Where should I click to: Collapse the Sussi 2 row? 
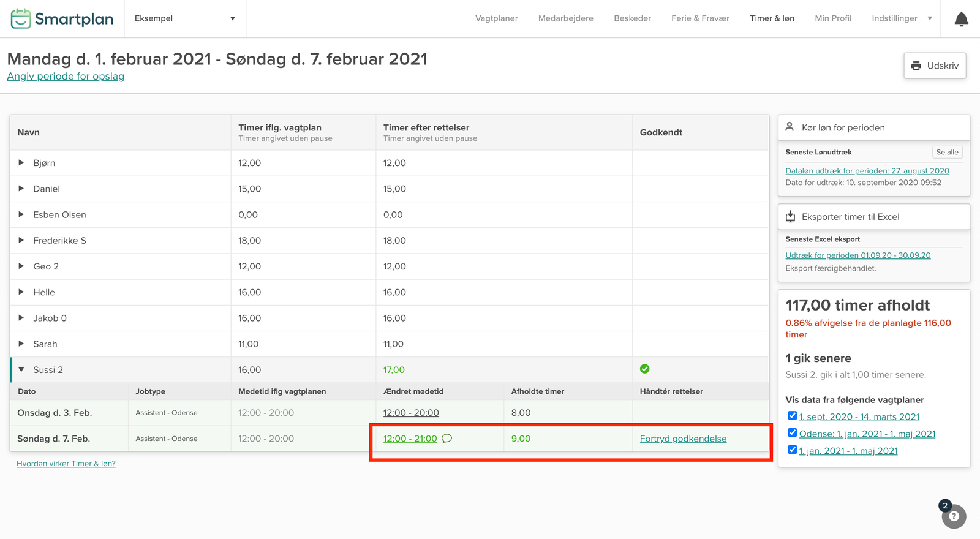click(21, 370)
